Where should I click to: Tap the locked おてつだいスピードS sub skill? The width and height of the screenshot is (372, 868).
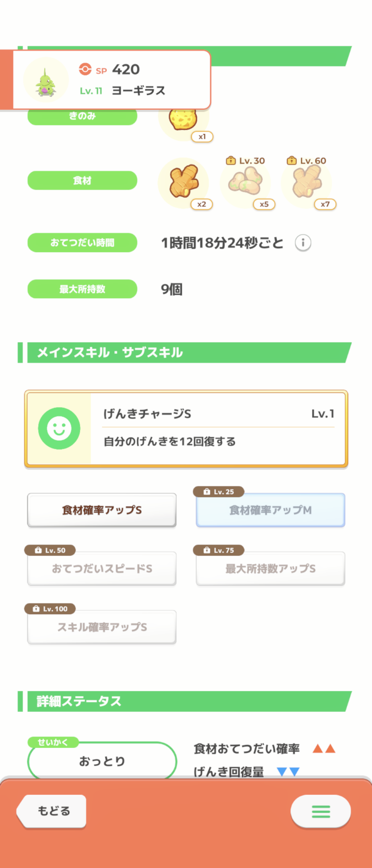click(x=102, y=569)
